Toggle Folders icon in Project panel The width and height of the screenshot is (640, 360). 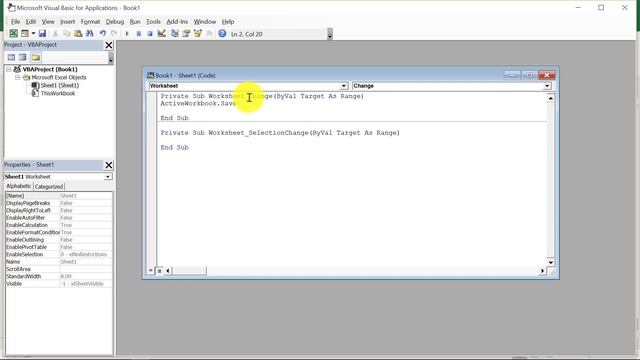36,57
